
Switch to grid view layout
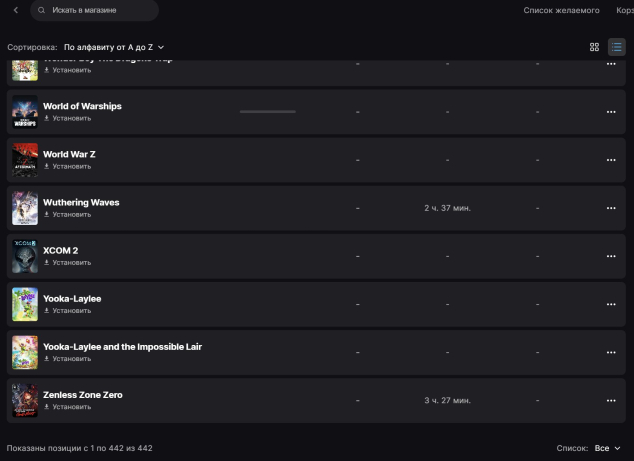point(594,47)
